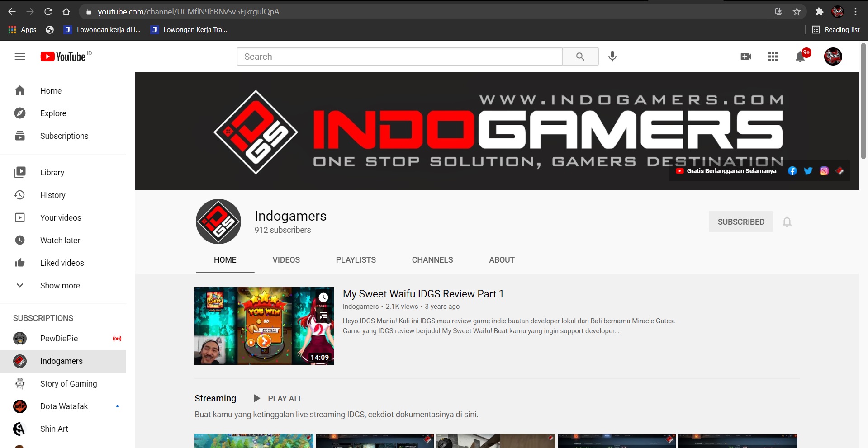Click PLAY ALL for Streaming
868x448 pixels.
(278, 398)
